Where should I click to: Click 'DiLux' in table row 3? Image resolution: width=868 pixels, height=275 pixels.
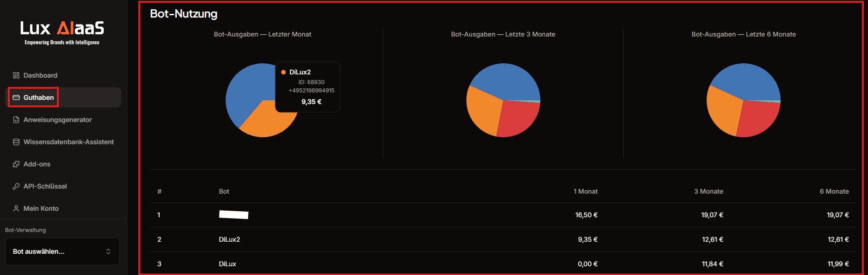pos(227,264)
